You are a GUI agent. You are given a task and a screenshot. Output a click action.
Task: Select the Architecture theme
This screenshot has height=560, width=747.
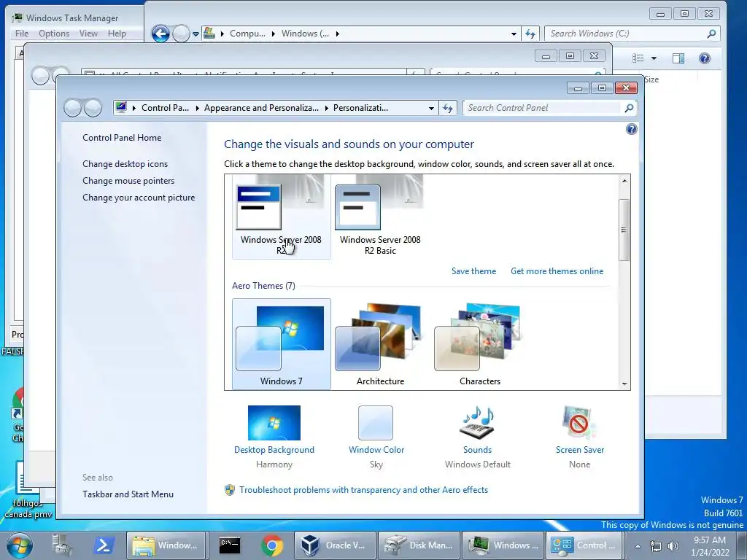click(380, 344)
